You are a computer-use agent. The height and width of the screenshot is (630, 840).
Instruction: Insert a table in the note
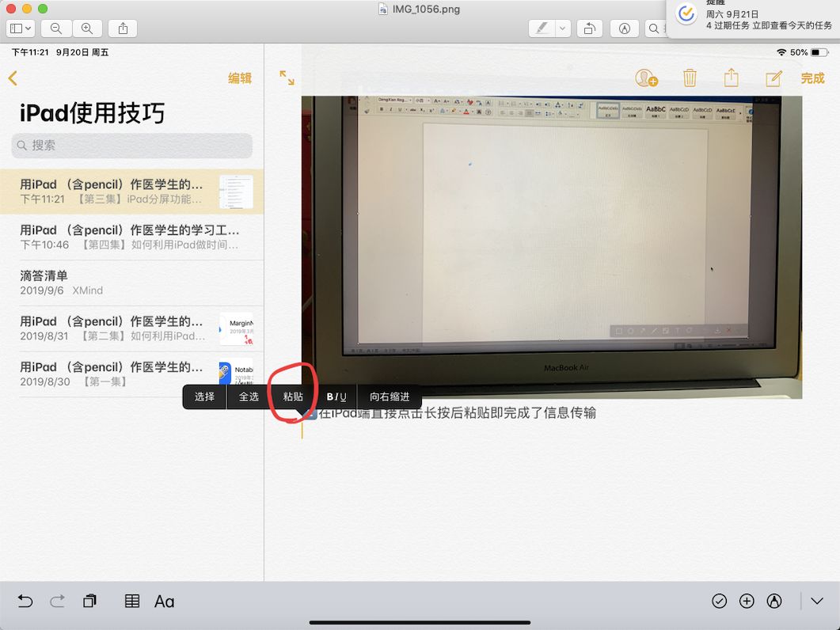(x=131, y=601)
